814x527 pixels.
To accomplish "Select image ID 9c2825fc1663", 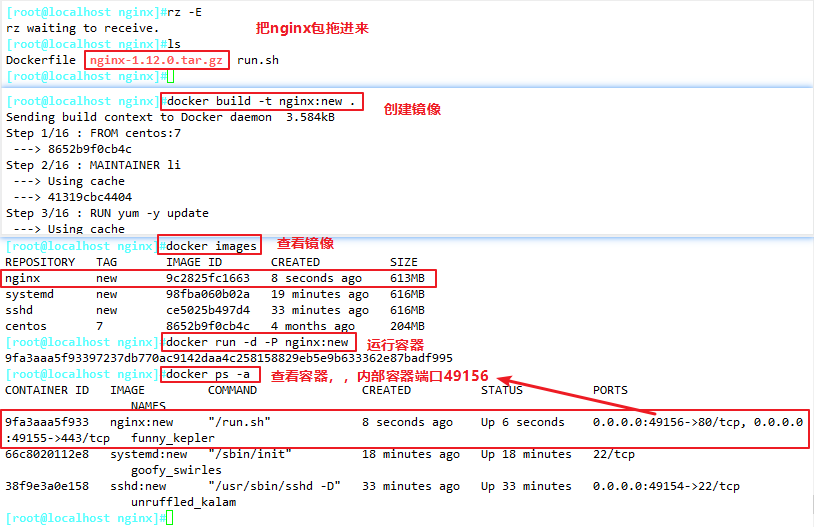I will tap(208, 278).
